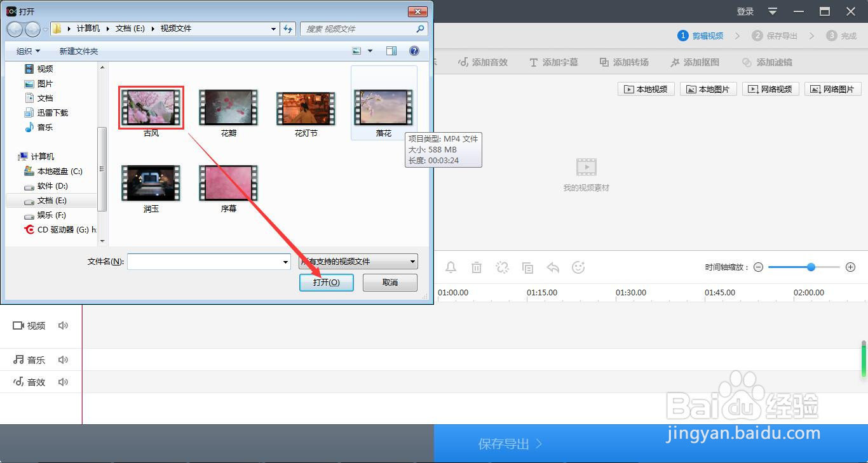Image resolution: width=868 pixels, height=463 pixels.
Task: Click the 本地视频 import button
Action: (x=646, y=89)
